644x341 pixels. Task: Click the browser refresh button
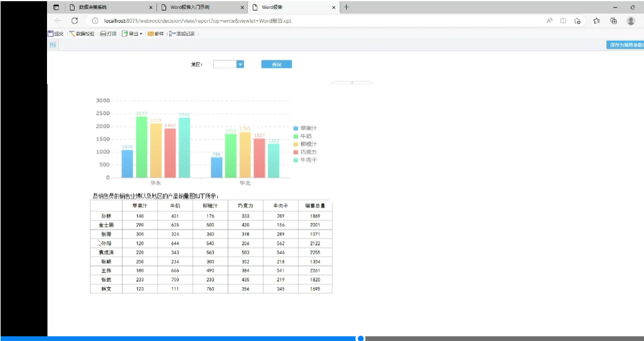click(x=75, y=21)
